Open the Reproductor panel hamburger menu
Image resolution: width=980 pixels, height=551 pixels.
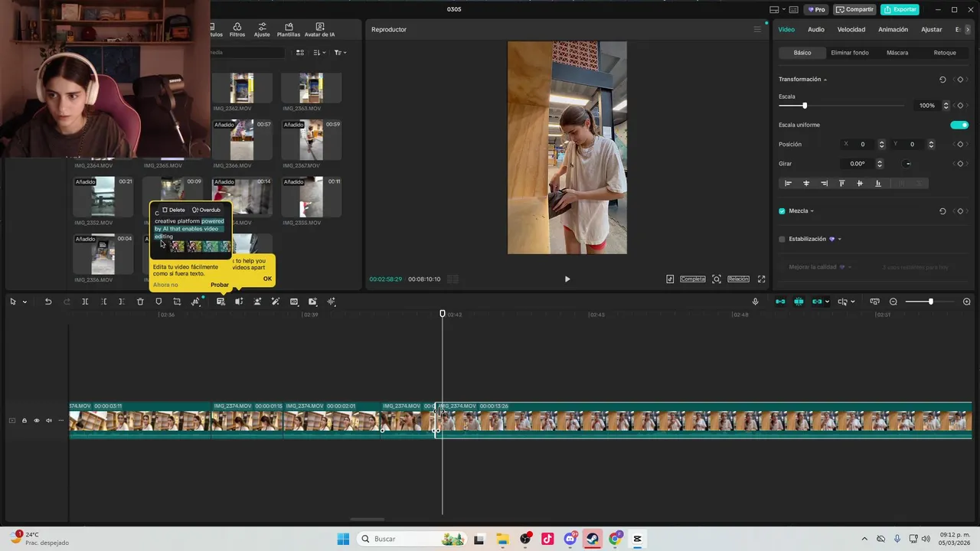(x=758, y=30)
